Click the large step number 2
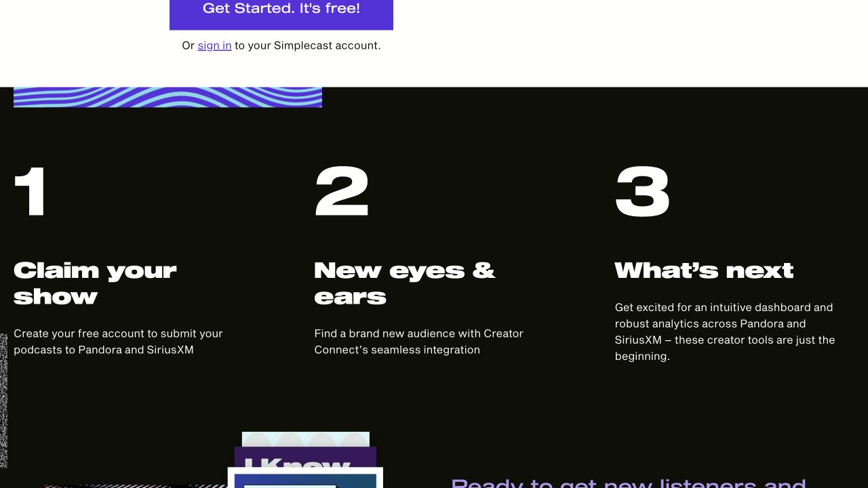Screen dimensions: 868x488 click(x=342, y=192)
